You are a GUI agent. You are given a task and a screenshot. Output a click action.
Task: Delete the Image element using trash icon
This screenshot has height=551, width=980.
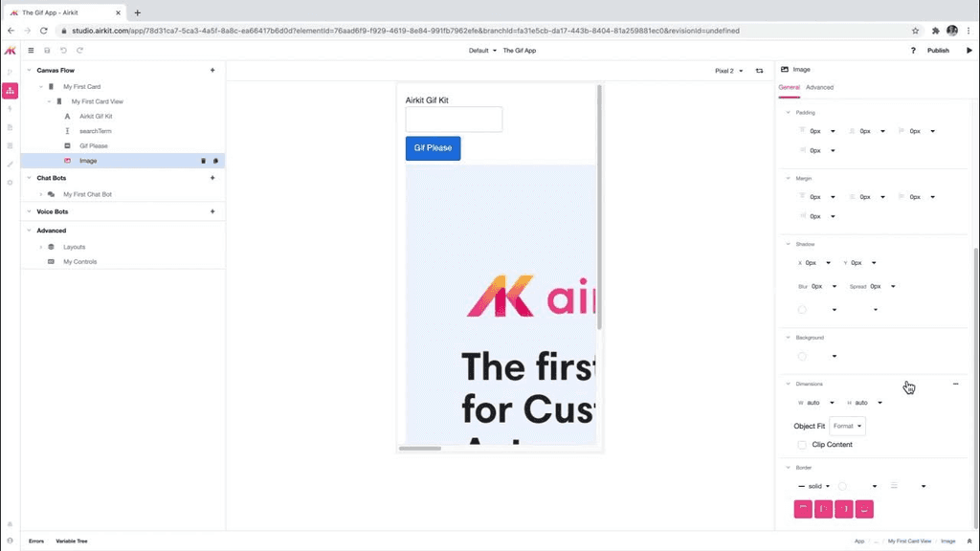point(203,161)
